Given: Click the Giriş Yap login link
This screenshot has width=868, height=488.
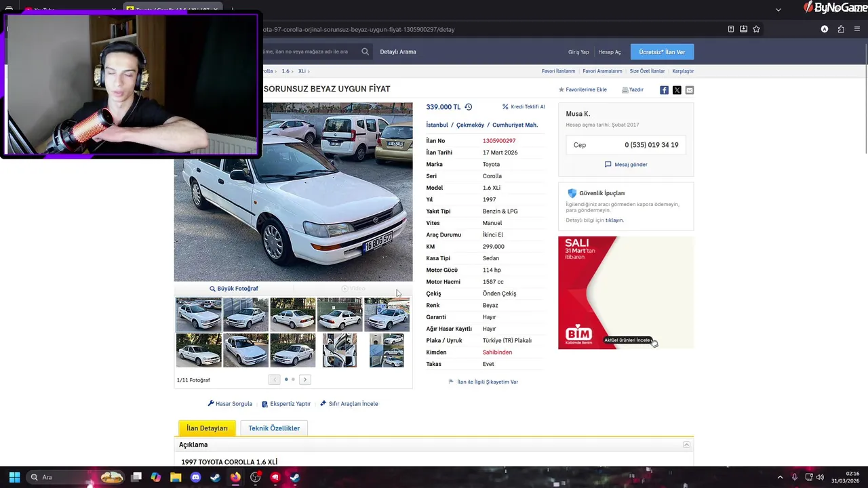Looking at the screenshot, I should click(578, 52).
